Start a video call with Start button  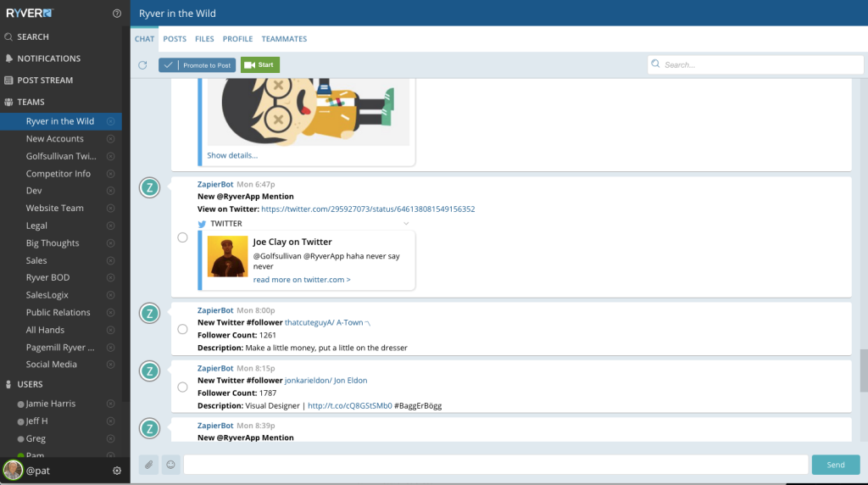259,64
